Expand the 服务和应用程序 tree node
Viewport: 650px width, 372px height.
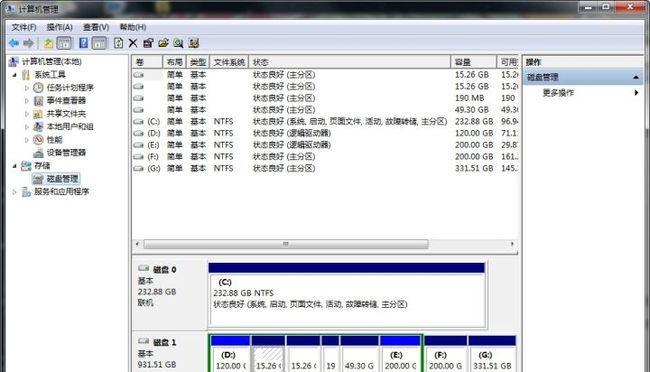point(15,192)
